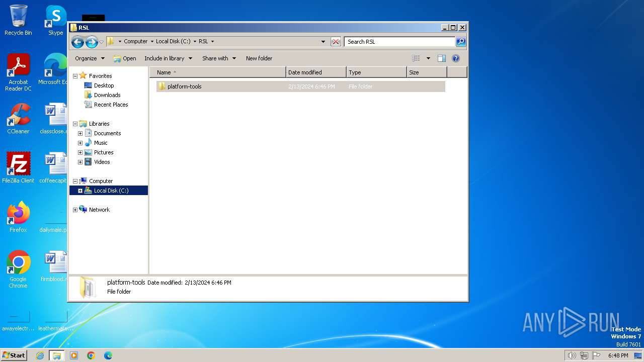
Task: Go back with the Explorer Back arrow
Action: [77, 42]
